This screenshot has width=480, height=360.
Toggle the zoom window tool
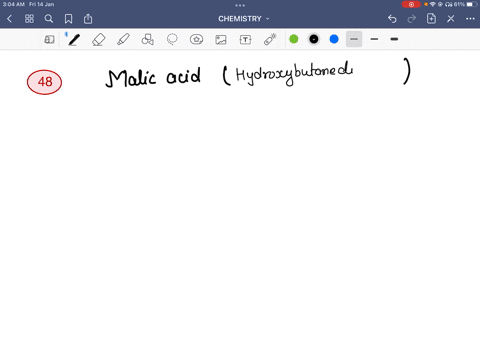49,40
